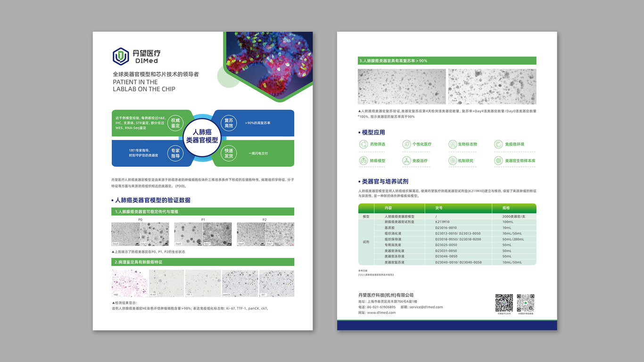Click the 一周闪电交付 text
This screenshot has width=644, height=362.
coord(258,153)
